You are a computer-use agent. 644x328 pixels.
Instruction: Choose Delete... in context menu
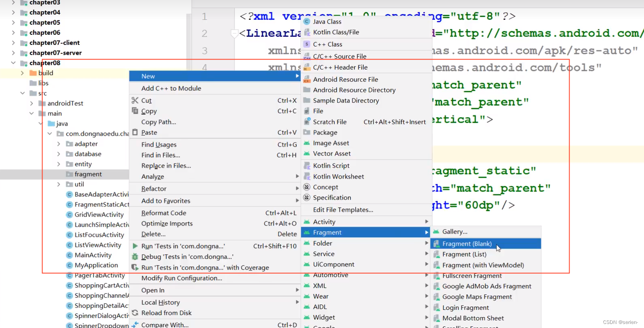tap(215, 234)
